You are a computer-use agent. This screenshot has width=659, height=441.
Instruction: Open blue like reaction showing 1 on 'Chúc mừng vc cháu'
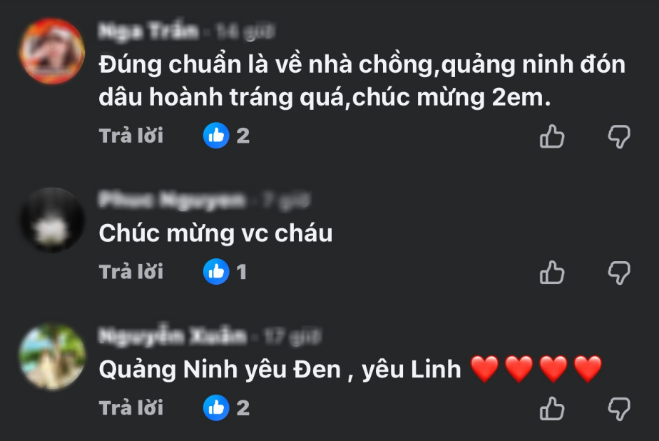point(225,272)
